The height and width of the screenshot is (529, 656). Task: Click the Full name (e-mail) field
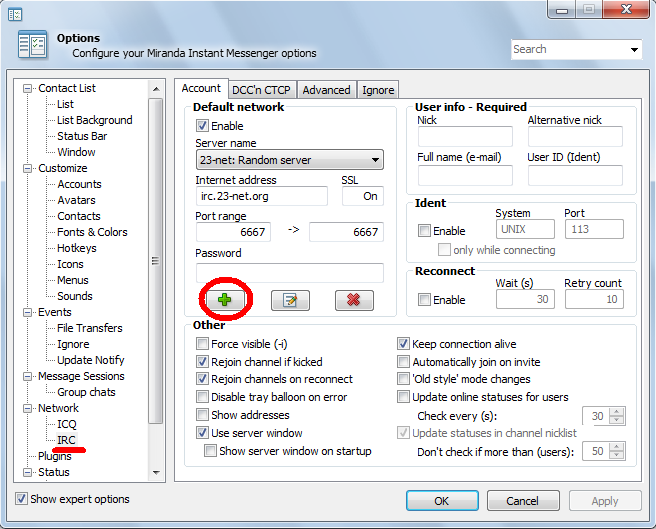pos(465,175)
